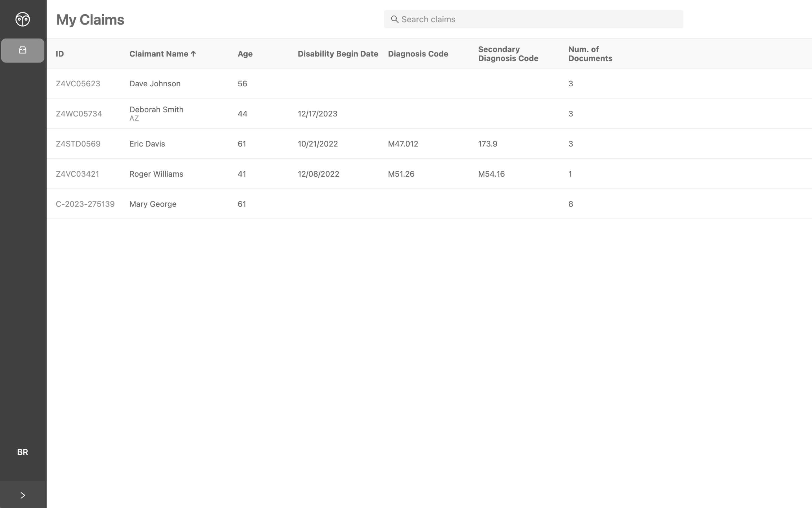This screenshot has width=812, height=508.
Task: Click the AZ state label under Deborah Smith
Action: coord(134,118)
